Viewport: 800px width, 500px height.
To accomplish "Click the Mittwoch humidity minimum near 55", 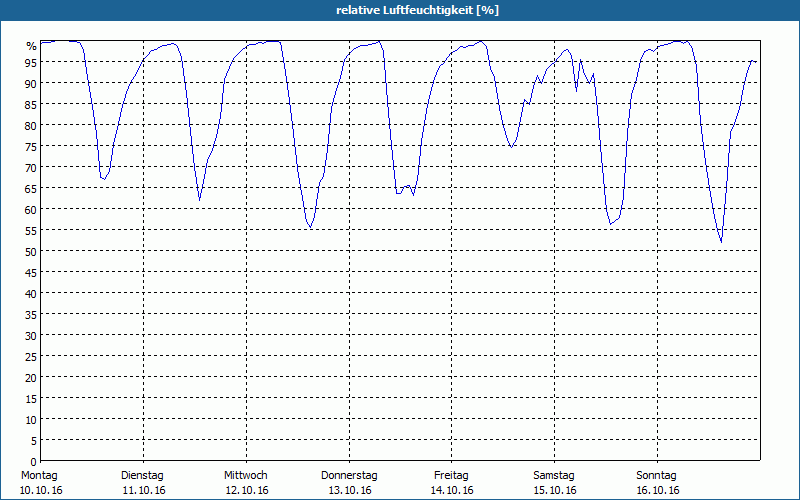I will [310, 227].
